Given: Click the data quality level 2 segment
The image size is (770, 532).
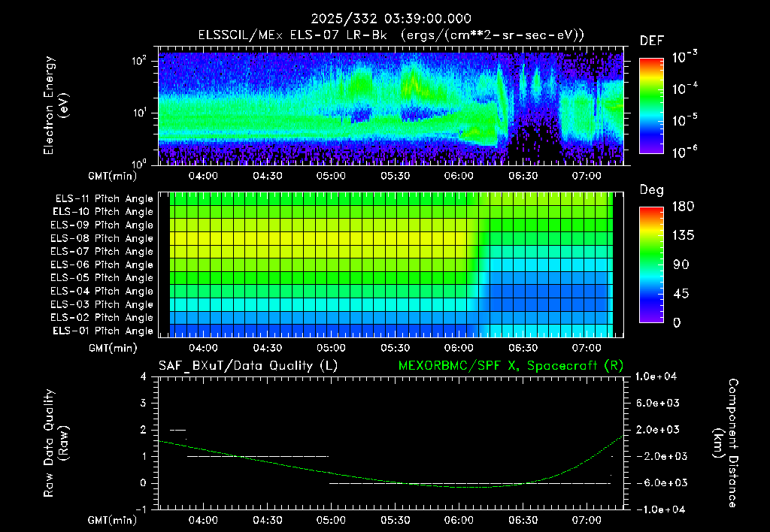Looking at the screenshot, I should (177, 430).
